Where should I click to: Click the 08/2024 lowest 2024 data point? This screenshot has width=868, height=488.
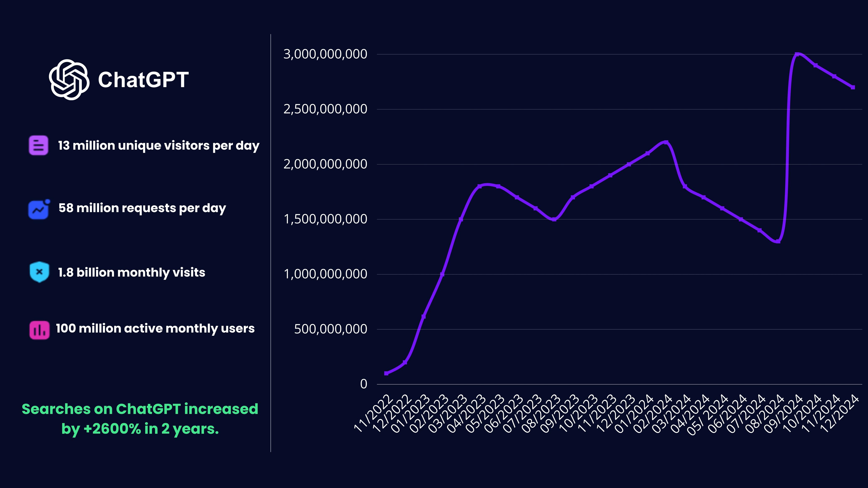[x=778, y=241]
